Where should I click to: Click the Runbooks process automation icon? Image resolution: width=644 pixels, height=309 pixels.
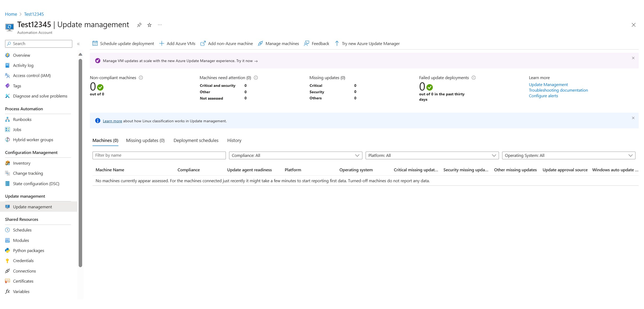click(8, 119)
